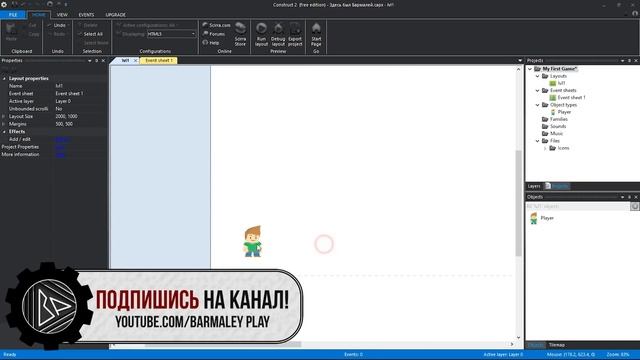Open the More information link

pos(60,155)
